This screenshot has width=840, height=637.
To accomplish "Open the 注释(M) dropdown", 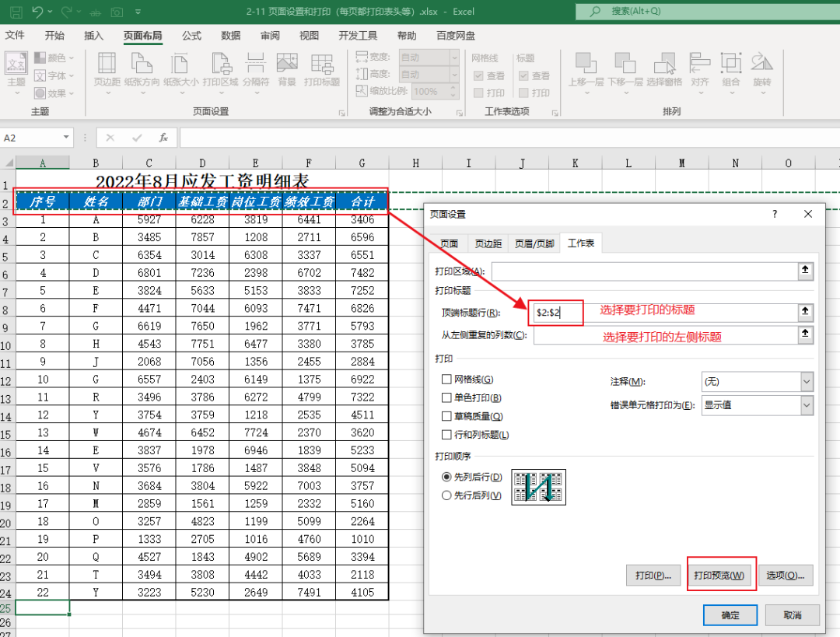I will coord(807,381).
